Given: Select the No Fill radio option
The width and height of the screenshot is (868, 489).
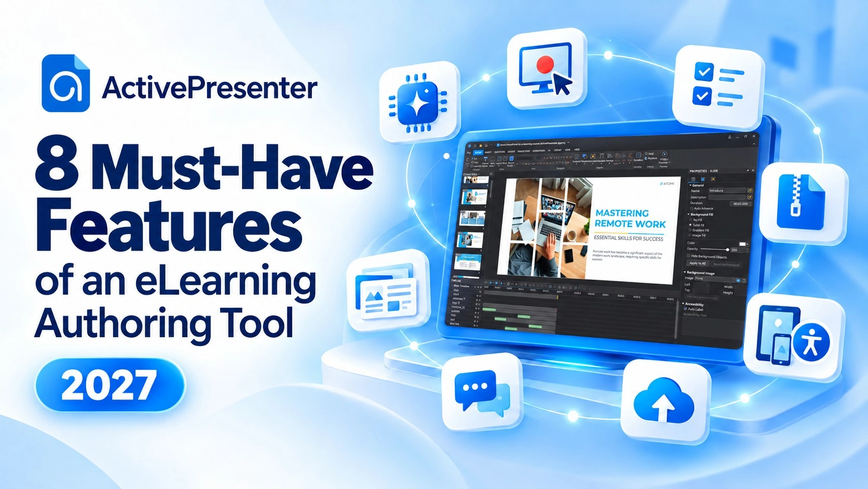Looking at the screenshot, I should point(690,220).
